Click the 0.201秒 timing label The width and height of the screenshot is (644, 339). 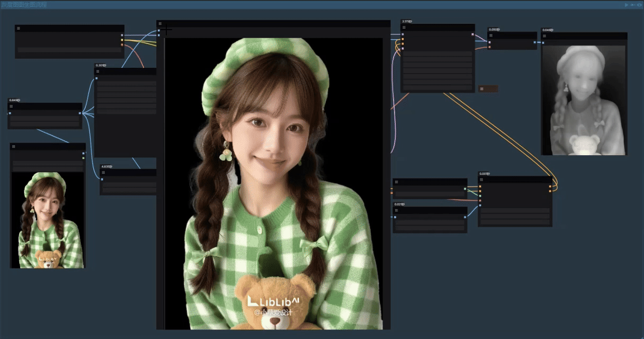point(101,66)
